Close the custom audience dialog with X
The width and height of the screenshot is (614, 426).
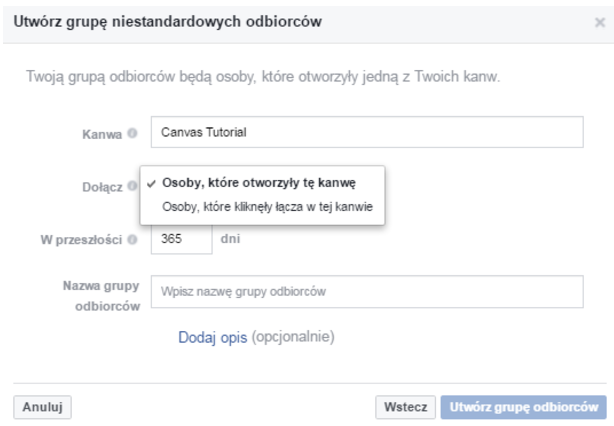click(x=598, y=24)
